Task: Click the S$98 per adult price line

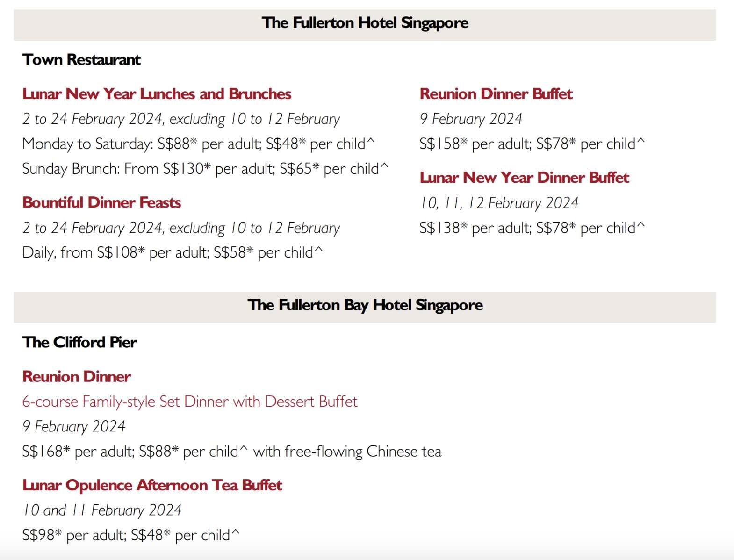Action: tap(130, 535)
